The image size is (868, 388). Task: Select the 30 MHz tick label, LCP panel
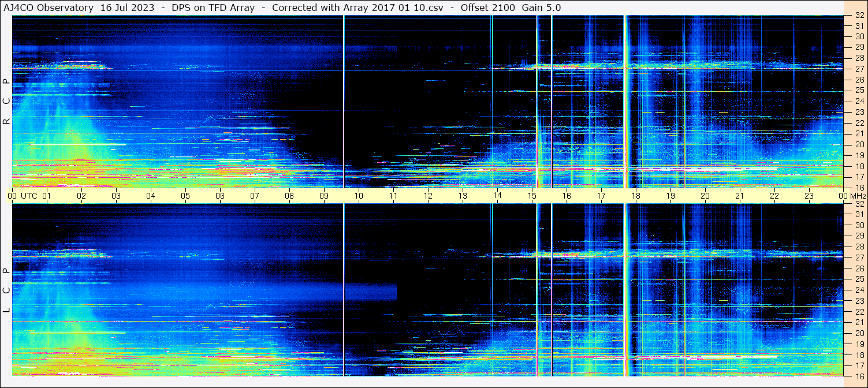859,225
